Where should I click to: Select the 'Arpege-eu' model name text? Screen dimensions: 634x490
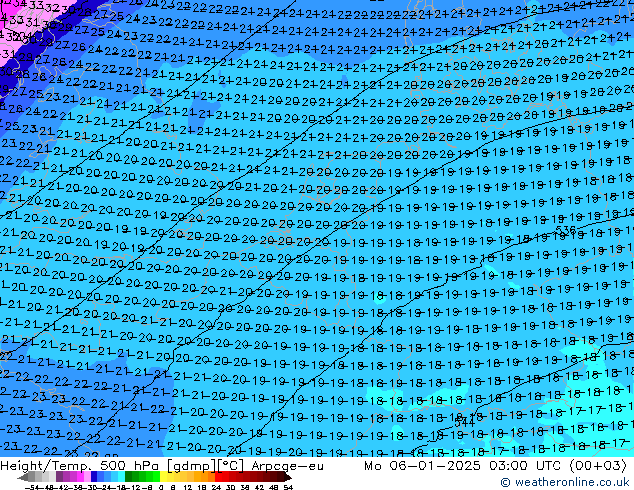coord(287,466)
